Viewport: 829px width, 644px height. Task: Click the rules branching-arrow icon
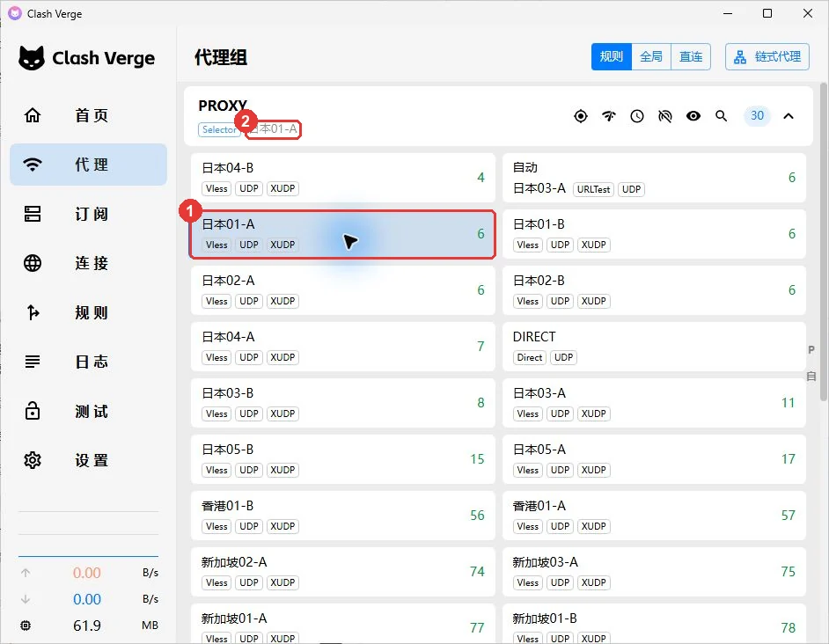tap(33, 312)
